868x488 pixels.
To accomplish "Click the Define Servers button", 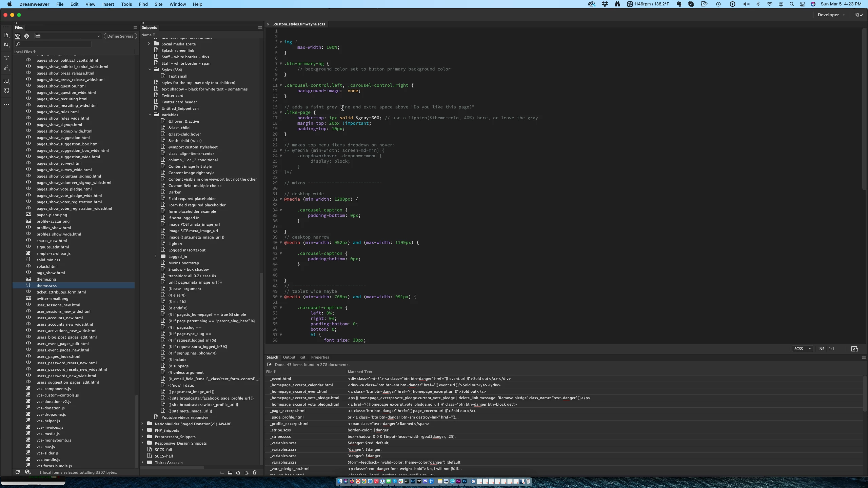I will [120, 36].
